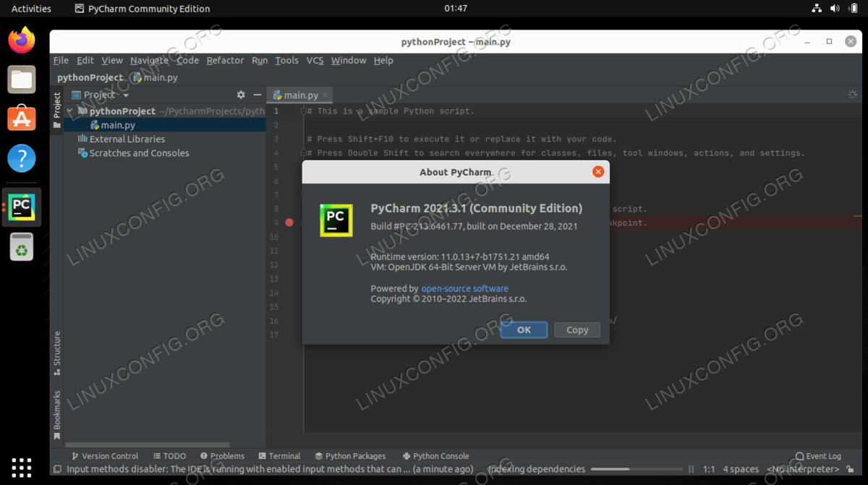Open the VCS menu
The width and height of the screenshot is (868, 485).
pos(315,61)
